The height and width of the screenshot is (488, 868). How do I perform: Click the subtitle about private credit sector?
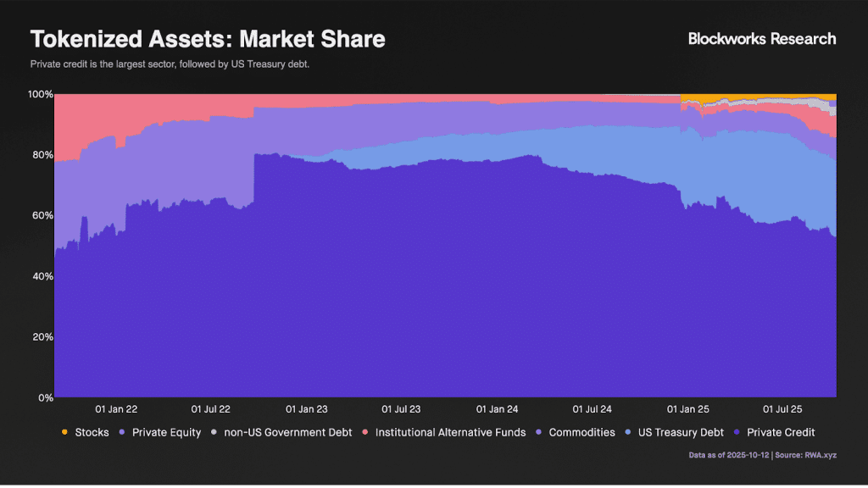coord(170,64)
